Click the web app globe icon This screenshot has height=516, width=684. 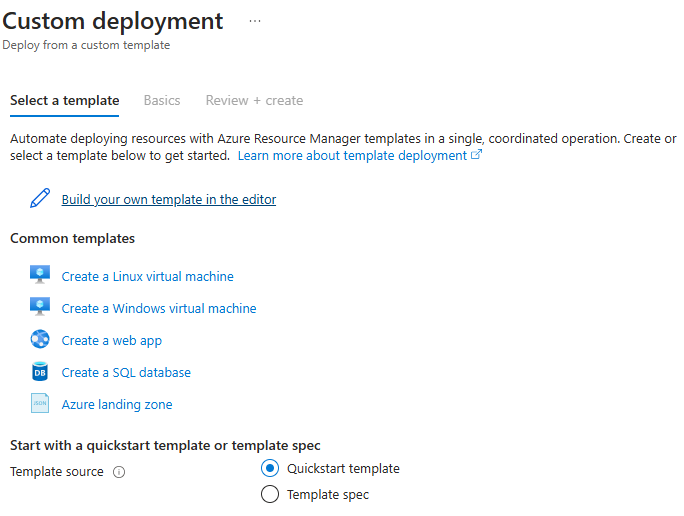40,339
